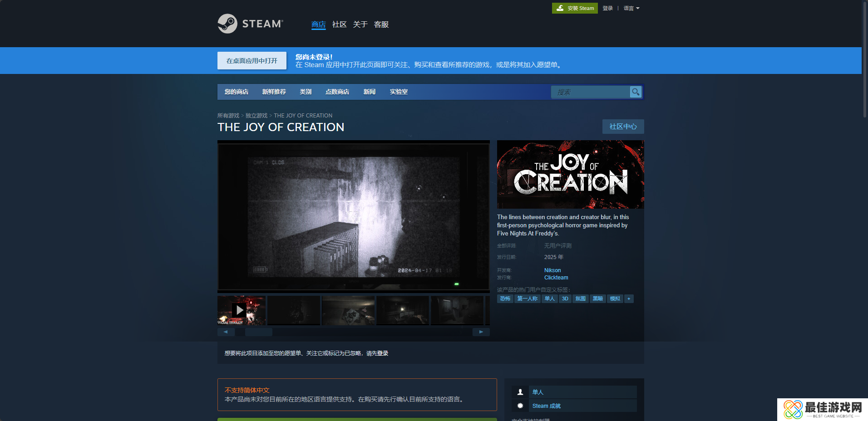Select the 恐怖 horror tag

(x=505, y=299)
